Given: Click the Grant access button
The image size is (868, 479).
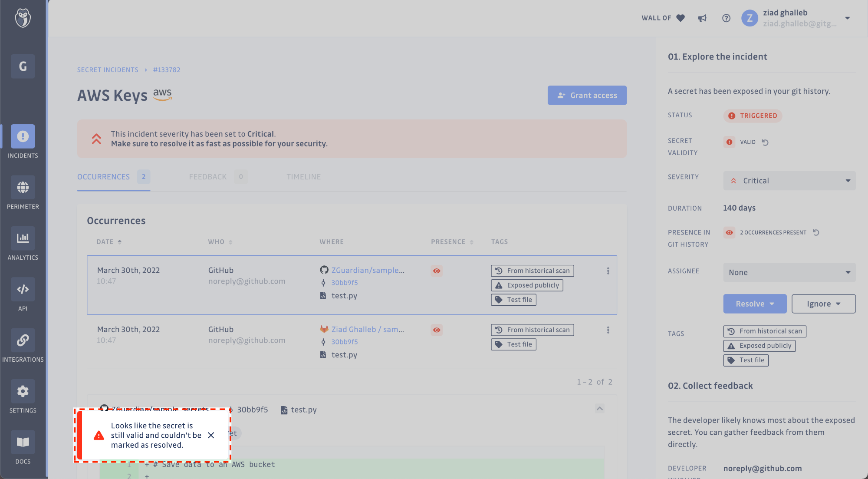Looking at the screenshot, I should 587,95.
